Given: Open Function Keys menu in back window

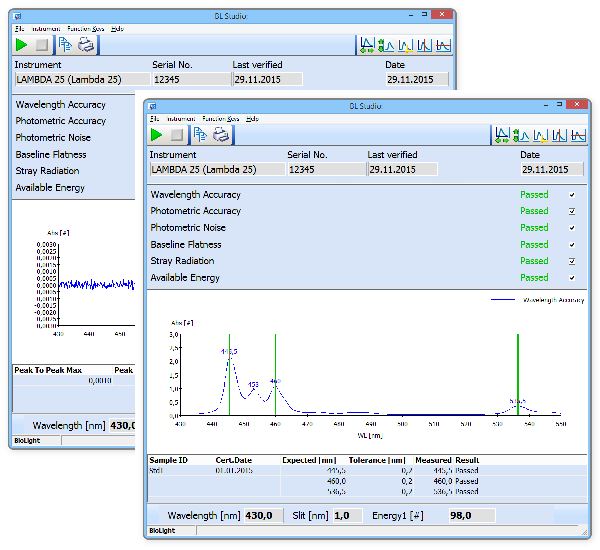Looking at the screenshot, I should coord(86,29).
